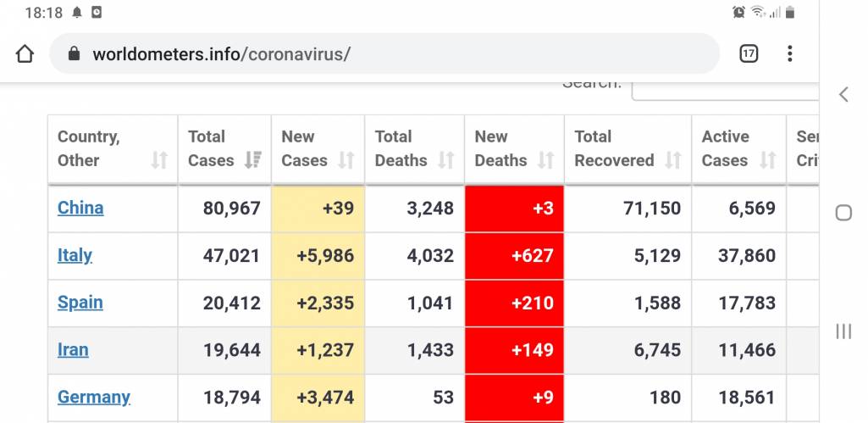Sort by Active Cases column header
The image size is (868, 423).
[x=738, y=149]
